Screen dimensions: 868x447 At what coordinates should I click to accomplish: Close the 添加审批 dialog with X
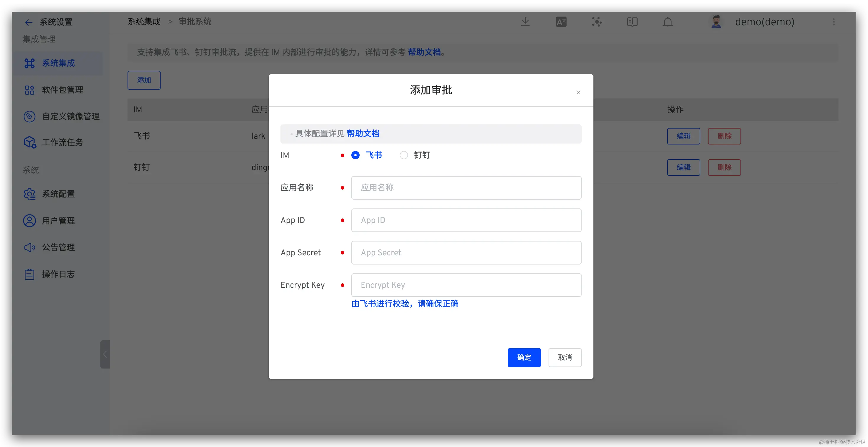click(579, 93)
